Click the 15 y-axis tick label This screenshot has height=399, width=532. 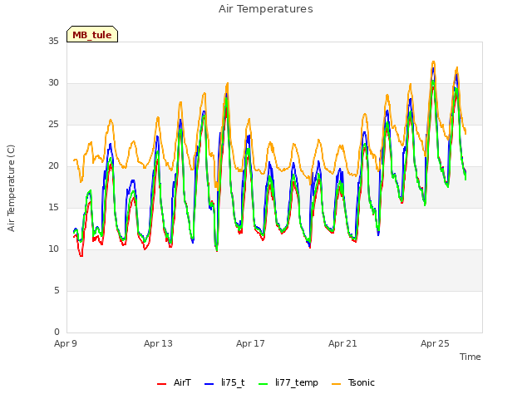(53, 207)
